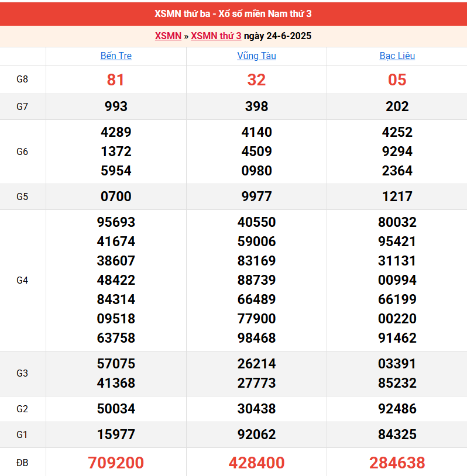Click the G2 number 30438
Viewport: 467px width, 476px height.
pyautogui.click(x=257, y=409)
